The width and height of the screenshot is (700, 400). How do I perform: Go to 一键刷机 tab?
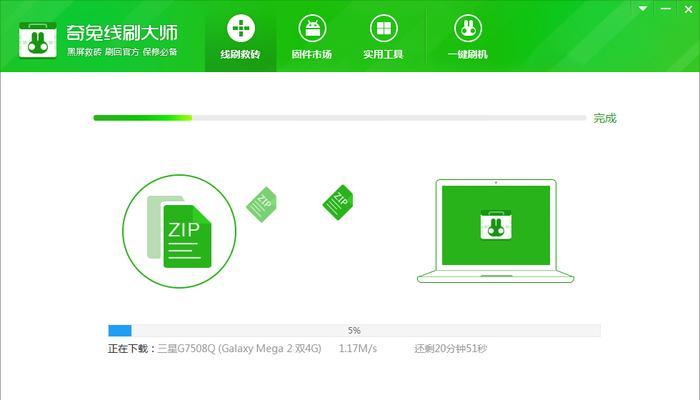(x=467, y=37)
